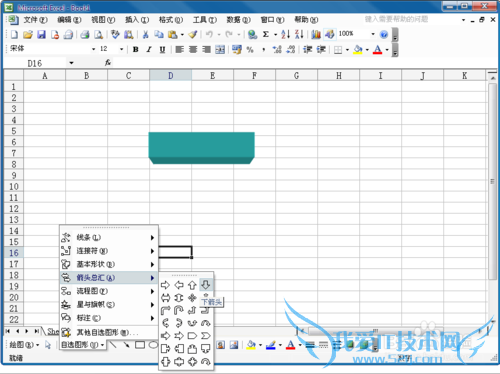Click the AutoSum sigma icon
500x374 pixels.
266,34
